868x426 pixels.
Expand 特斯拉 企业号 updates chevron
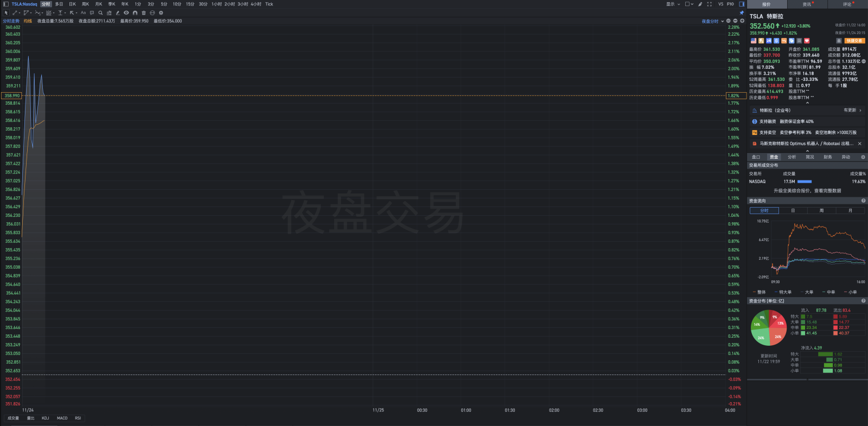click(x=860, y=110)
